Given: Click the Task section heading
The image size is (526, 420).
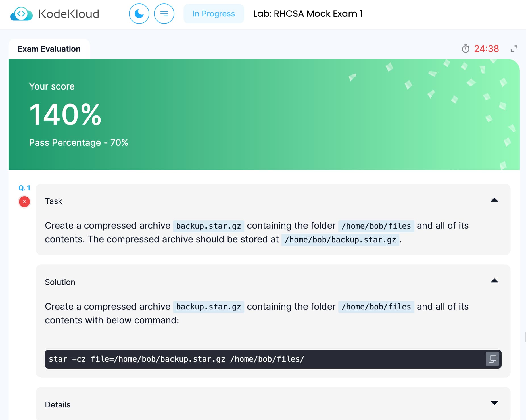Looking at the screenshot, I should coord(53,201).
